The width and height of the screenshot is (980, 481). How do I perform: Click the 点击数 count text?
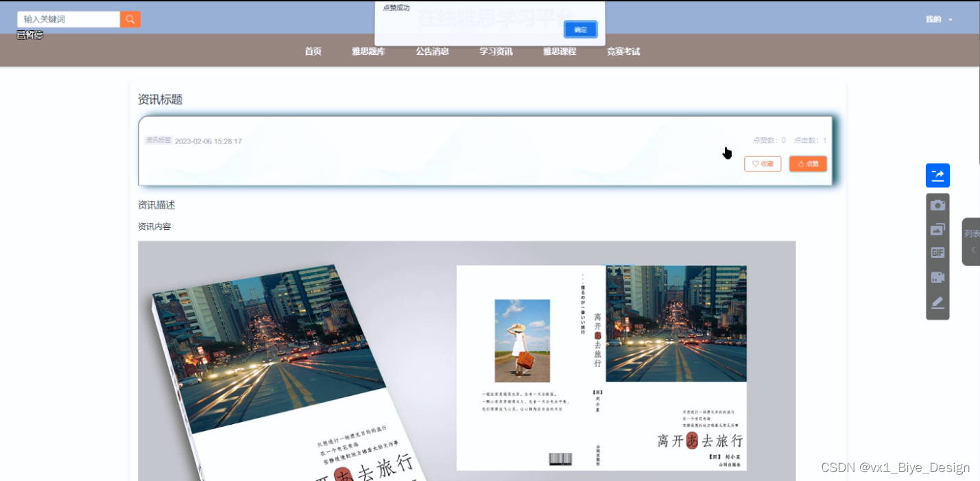coord(810,141)
